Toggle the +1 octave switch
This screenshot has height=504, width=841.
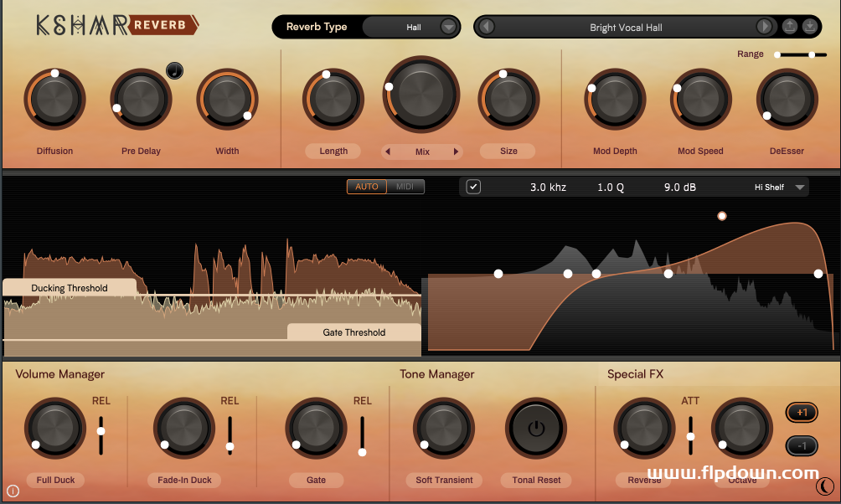pyautogui.click(x=800, y=412)
